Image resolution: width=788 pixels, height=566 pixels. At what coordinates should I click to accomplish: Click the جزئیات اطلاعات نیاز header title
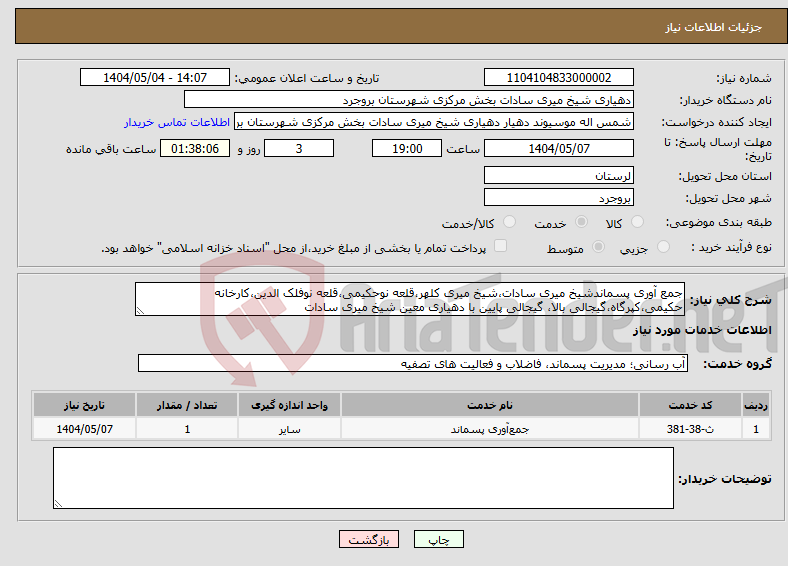point(714,27)
